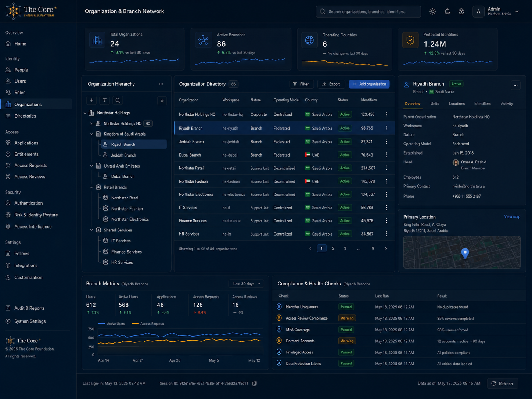
Task: Collapse Kingdom of Saudi Arabia node
Action: [x=91, y=134]
